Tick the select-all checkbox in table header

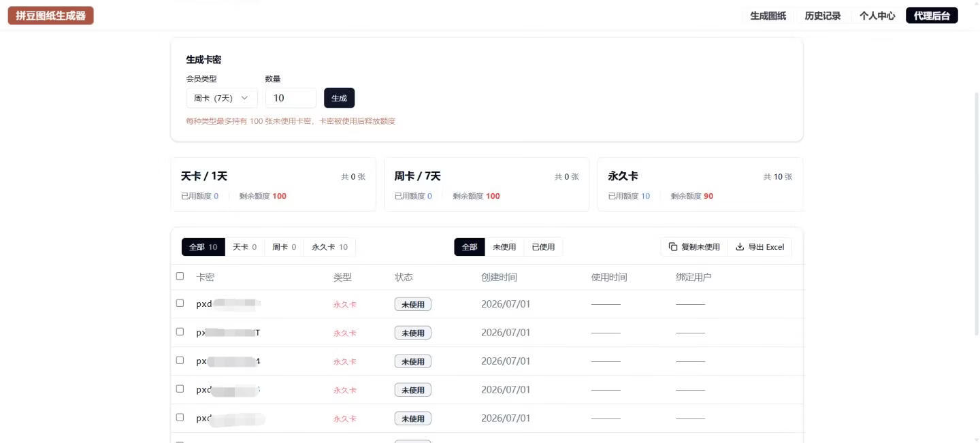[x=180, y=276]
